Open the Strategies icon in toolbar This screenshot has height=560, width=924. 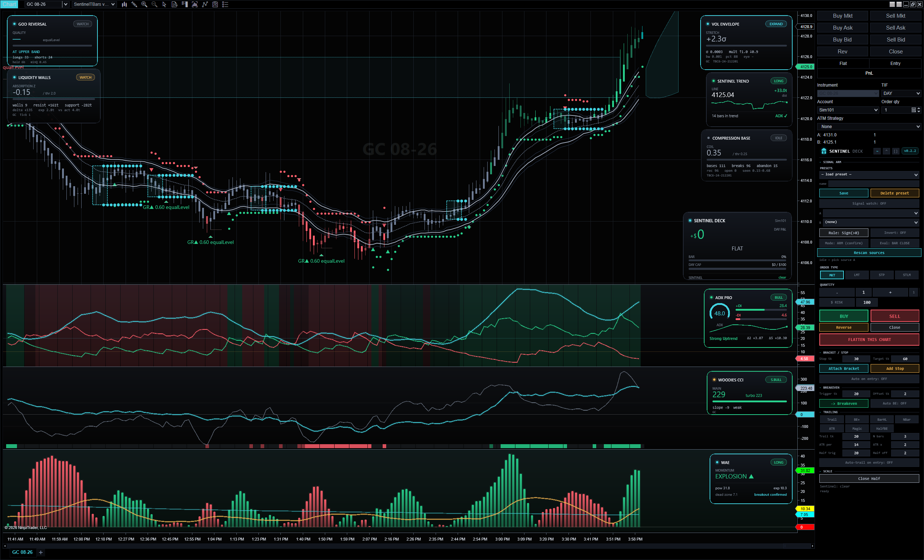(215, 4)
